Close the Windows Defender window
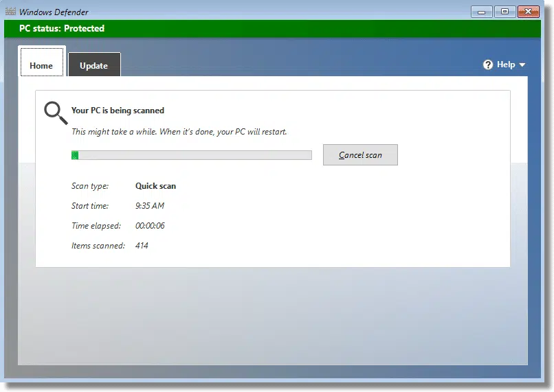 [528, 12]
